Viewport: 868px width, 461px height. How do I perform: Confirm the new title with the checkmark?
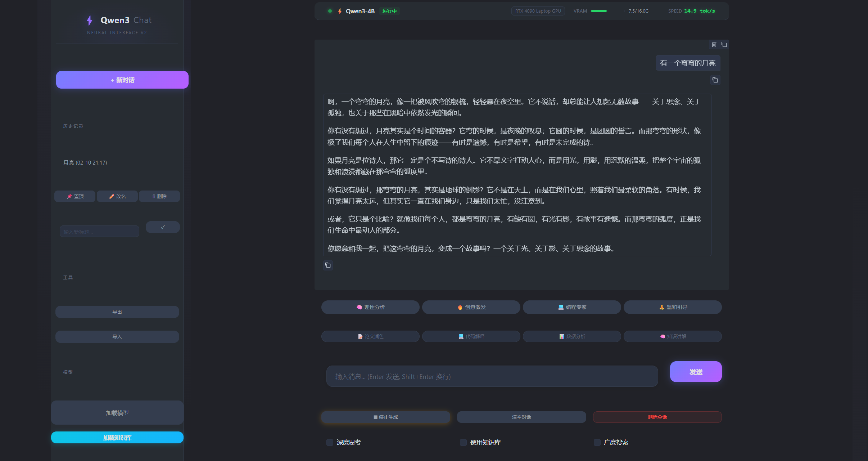click(x=163, y=227)
